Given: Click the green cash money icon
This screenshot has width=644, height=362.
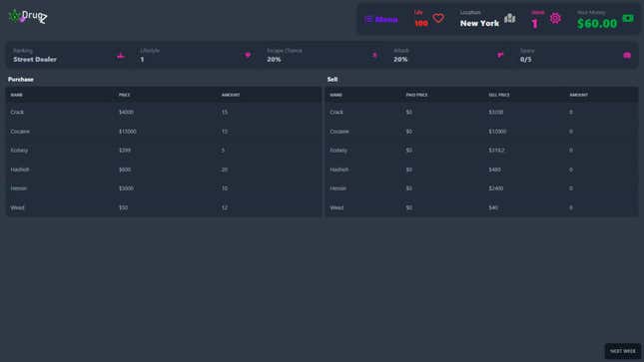Looking at the screenshot, I should 628,18.
